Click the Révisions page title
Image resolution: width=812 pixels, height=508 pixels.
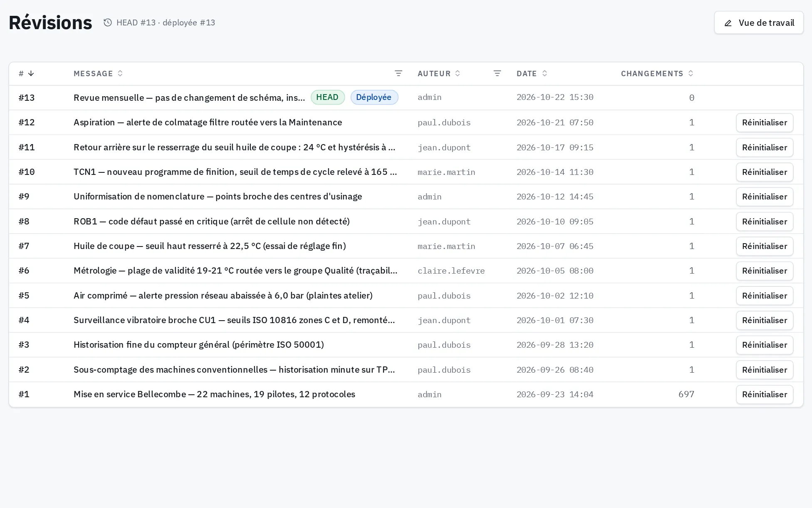click(x=50, y=22)
